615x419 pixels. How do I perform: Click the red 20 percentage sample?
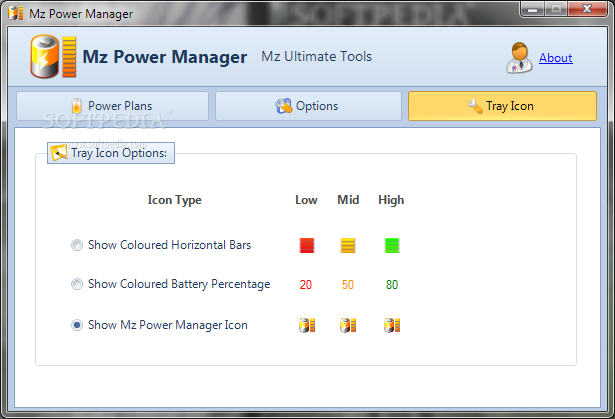click(x=306, y=284)
